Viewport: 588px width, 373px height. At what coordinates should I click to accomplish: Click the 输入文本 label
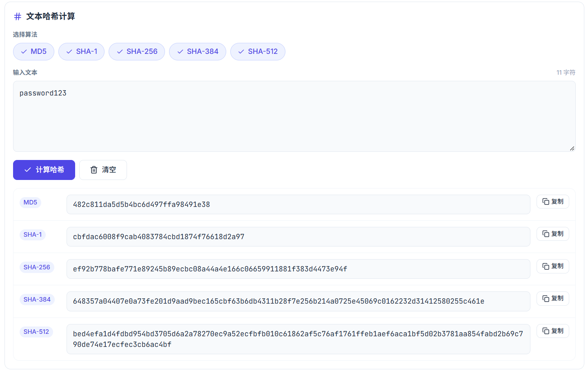click(25, 72)
